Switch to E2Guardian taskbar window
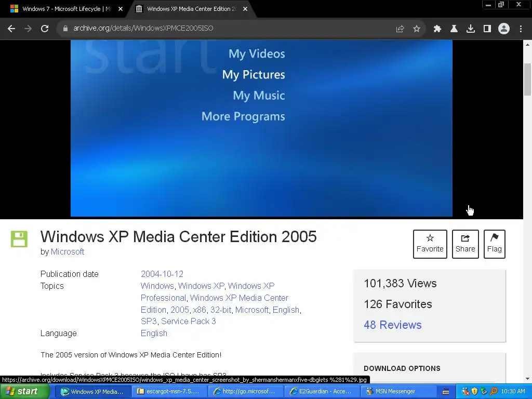532x399 pixels. pyautogui.click(x=321, y=392)
